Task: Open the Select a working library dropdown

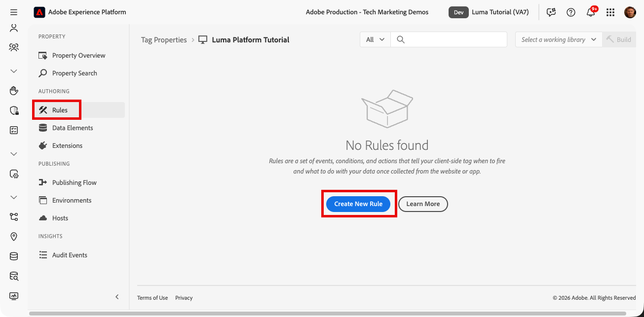Action: tap(559, 39)
